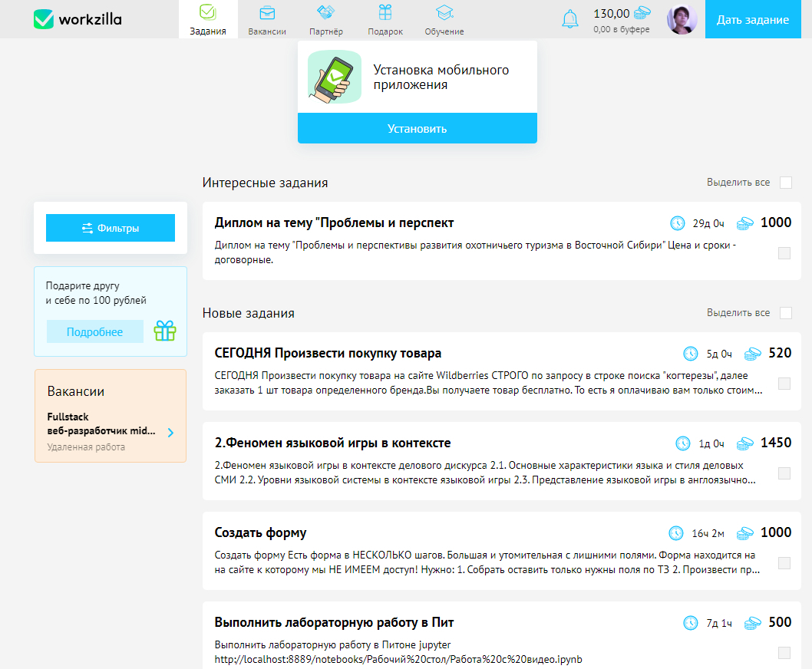This screenshot has width=812, height=669.
Task: Expand the Fullstack vacancy chevron arrow
Action: pyautogui.click(x=170, y=433)
